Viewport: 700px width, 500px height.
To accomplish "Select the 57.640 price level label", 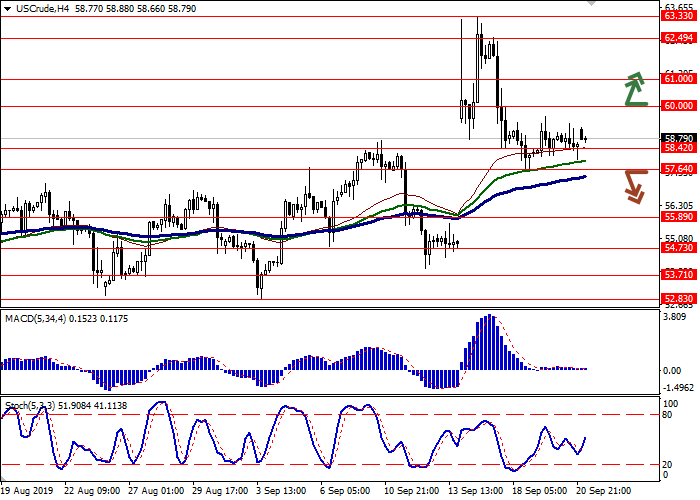I will point(678,169).
